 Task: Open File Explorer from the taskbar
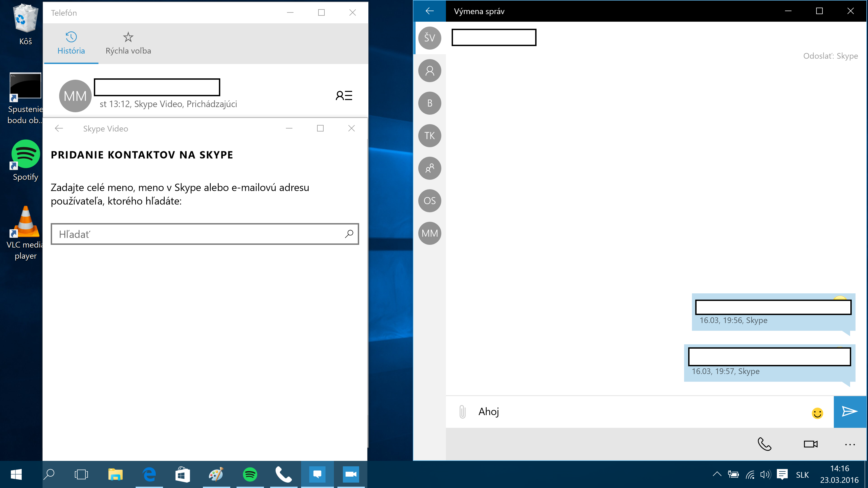[115, 474]
